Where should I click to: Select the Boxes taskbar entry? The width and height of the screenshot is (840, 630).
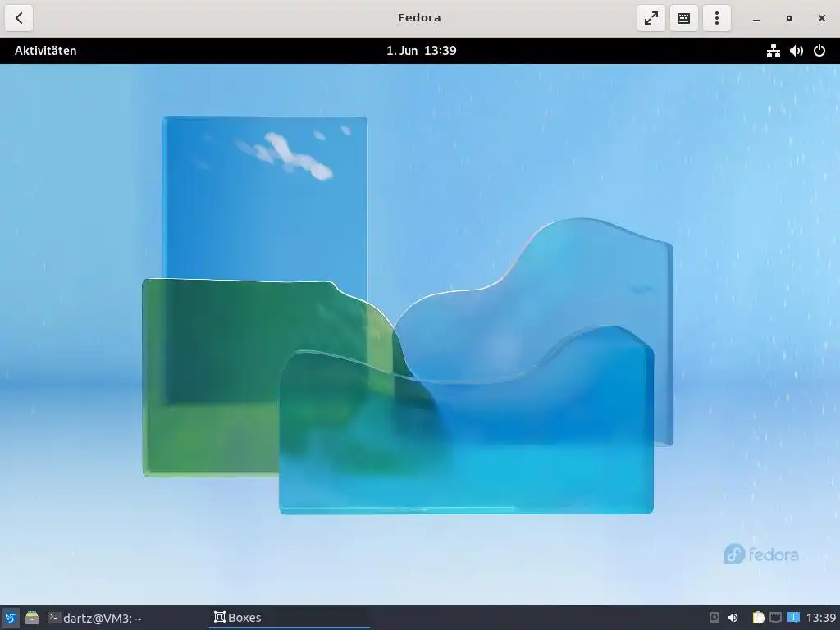click(290, 618)
